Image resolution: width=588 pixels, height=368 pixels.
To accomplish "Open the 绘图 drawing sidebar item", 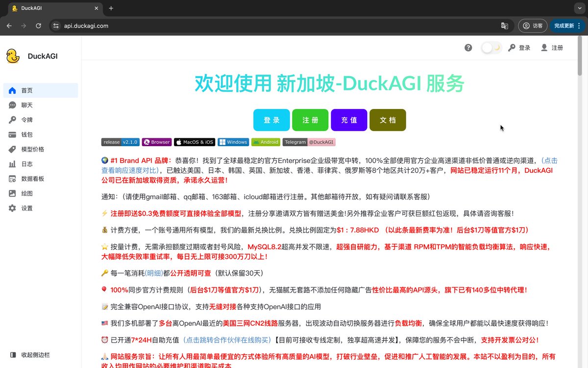I will point(41,193).
